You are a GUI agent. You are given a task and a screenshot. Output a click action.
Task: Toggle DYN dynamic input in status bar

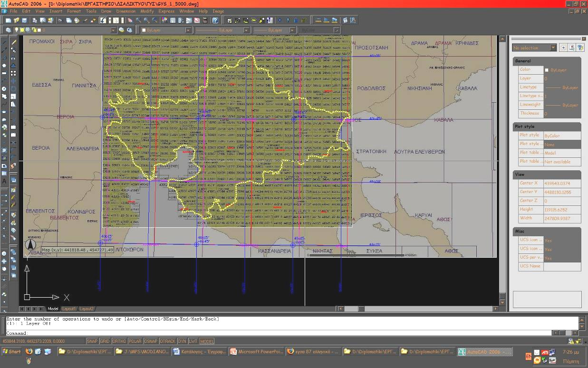[182, 341]
